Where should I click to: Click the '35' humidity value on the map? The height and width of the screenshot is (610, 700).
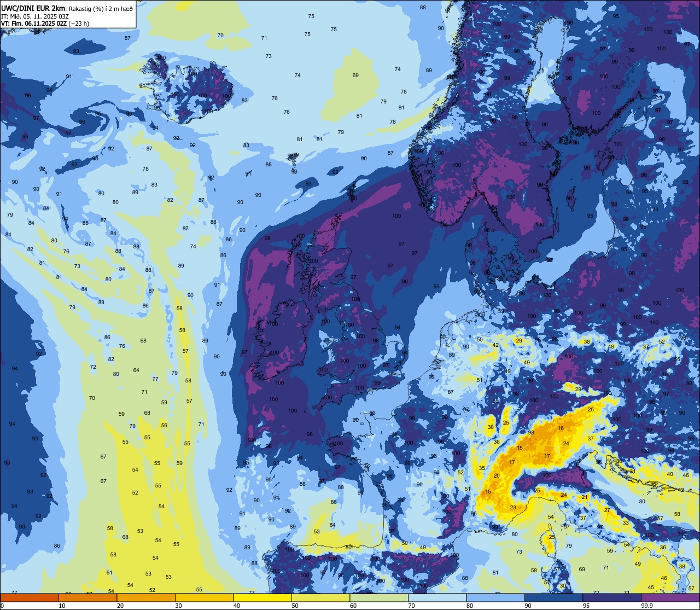pos(482,468)
